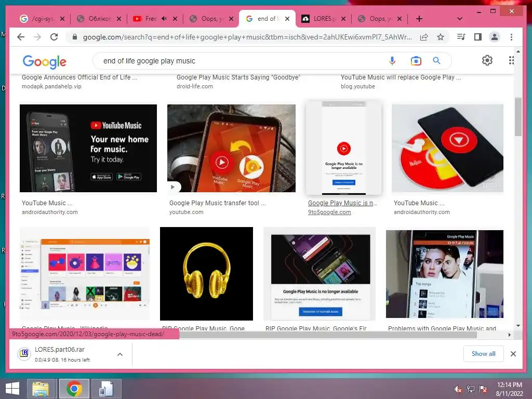Image resolution: width=532 pixels, height=399 pixels.
Task: Click the vertical page scrollbar thumb
Action: 518,117
